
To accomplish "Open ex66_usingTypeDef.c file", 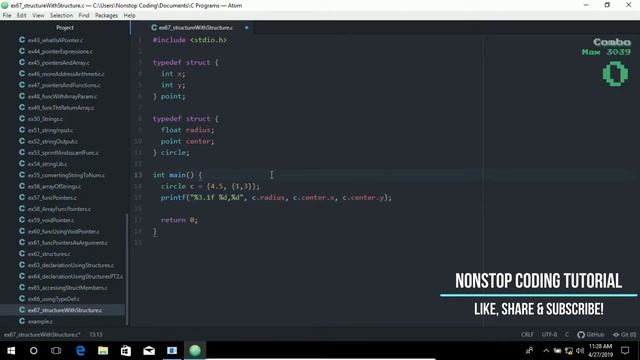I will (x=53, y=299).
